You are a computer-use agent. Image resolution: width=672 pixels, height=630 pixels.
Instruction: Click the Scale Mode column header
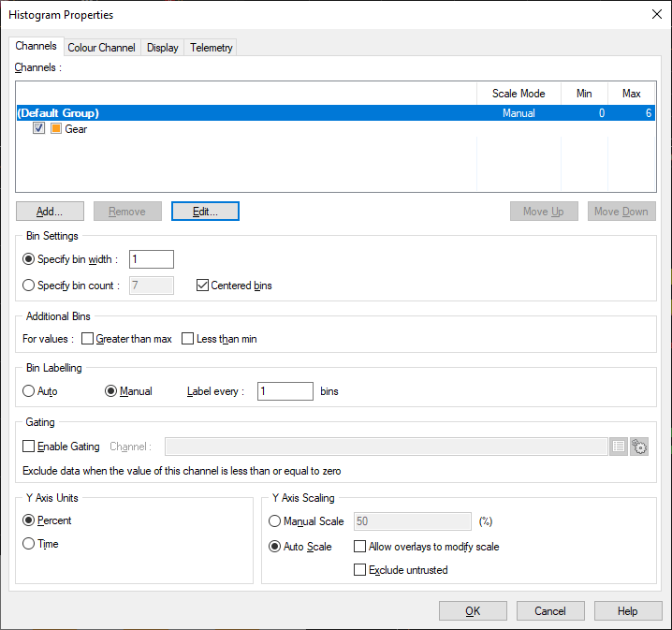[519, 94]
